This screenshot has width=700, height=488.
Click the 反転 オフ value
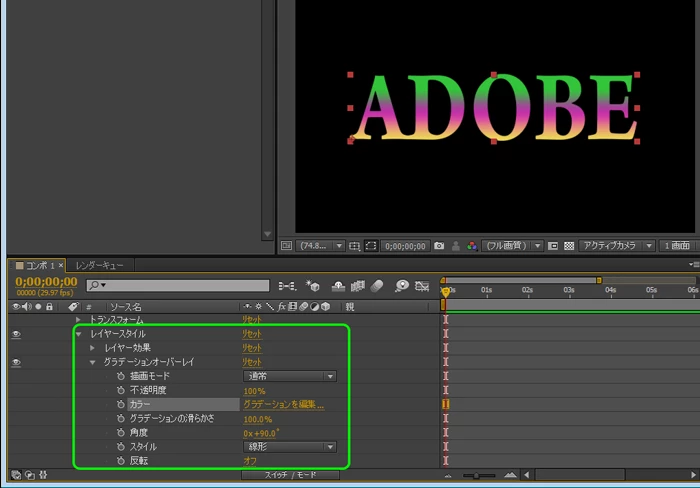tap(250, 461)
